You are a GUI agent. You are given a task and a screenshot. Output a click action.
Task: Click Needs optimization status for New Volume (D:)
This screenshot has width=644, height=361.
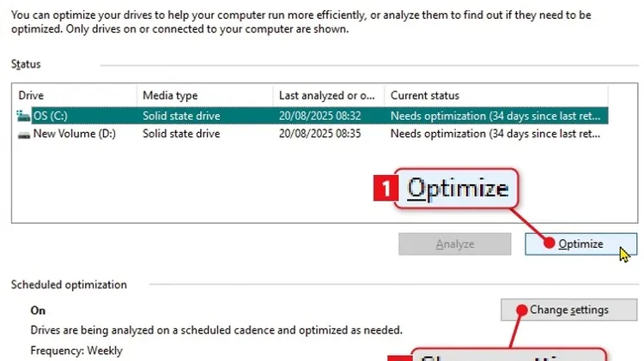pos(498,134)
